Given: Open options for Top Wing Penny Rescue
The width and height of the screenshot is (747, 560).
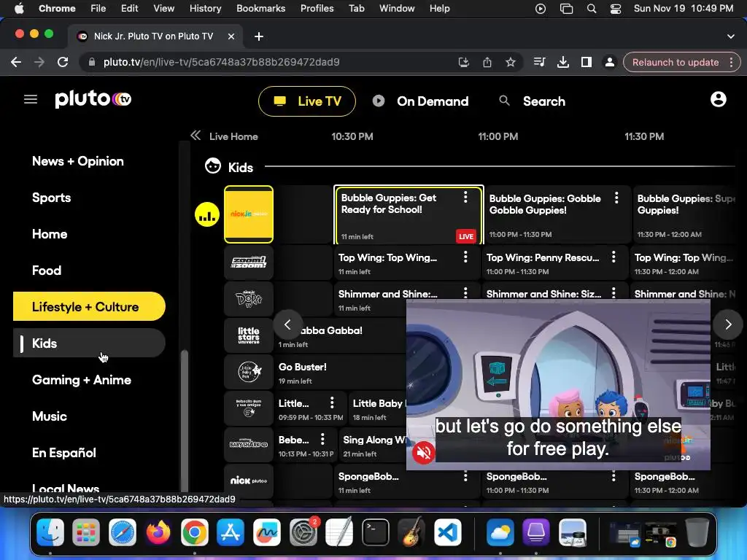Looking at the screenshot, I should [x=614, y=257].
